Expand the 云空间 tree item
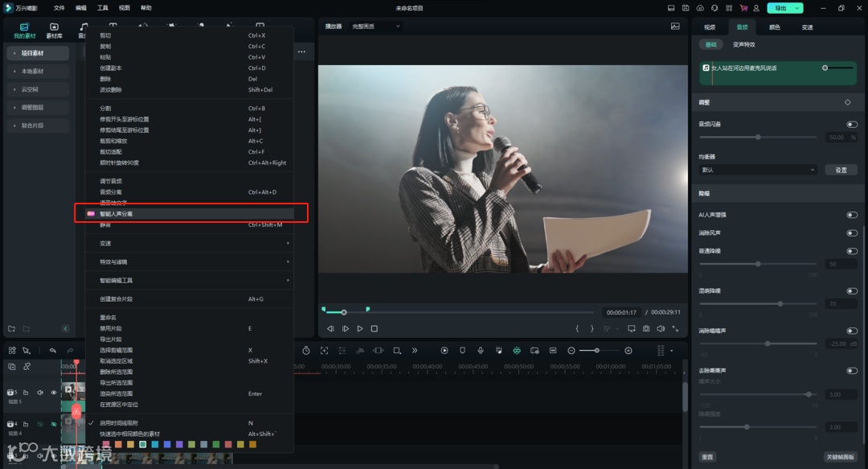 pos(14,89)
